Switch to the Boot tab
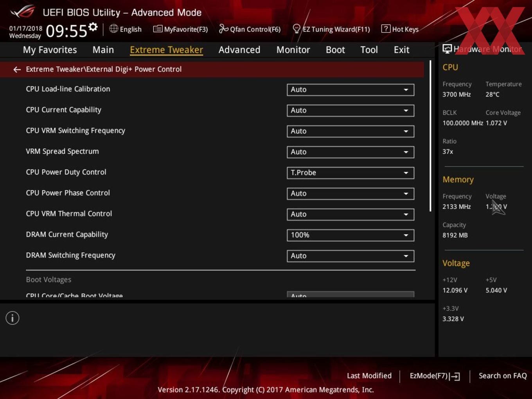Image resolution: width=532 pixels, height=399 pixels. (335, 50)
